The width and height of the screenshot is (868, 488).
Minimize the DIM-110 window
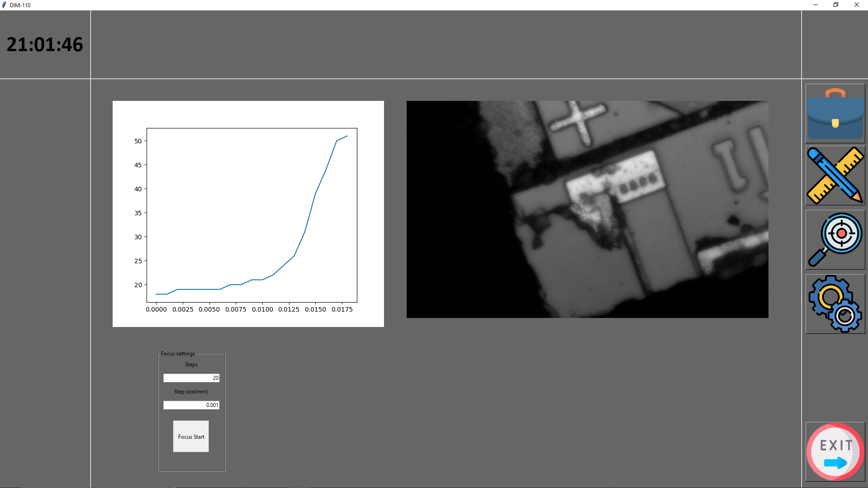click(x=816, y=5)
